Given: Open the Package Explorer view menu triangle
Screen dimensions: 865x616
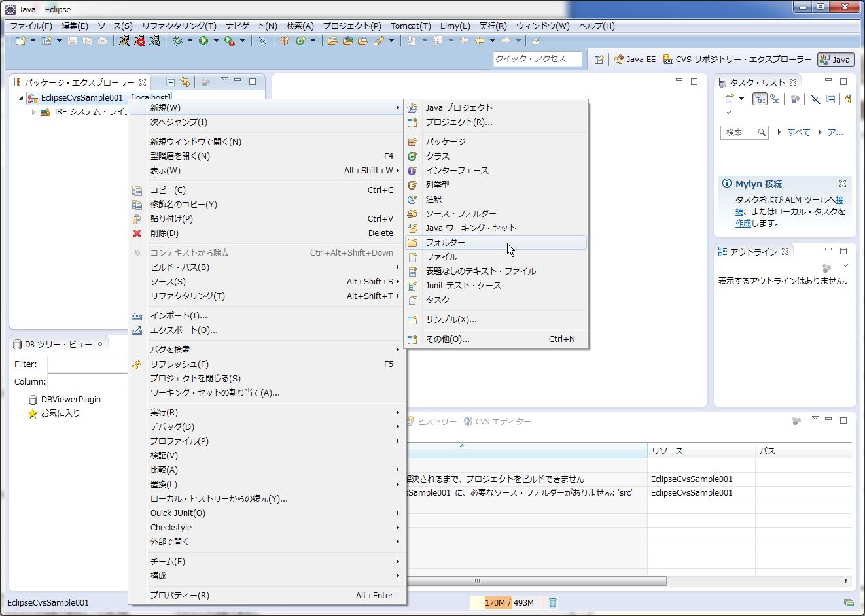Looking at the screenshot, I should (x=224, y=80).
